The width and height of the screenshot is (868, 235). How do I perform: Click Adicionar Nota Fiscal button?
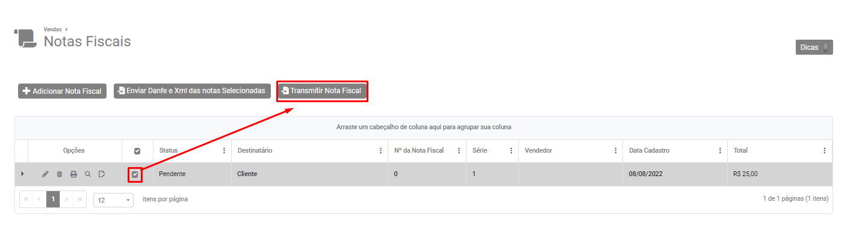63,91
